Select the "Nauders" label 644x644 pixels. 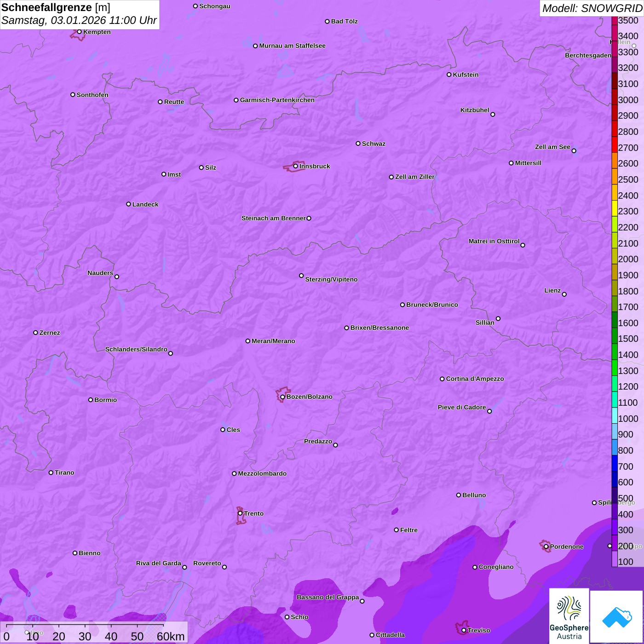coord(100,273)
